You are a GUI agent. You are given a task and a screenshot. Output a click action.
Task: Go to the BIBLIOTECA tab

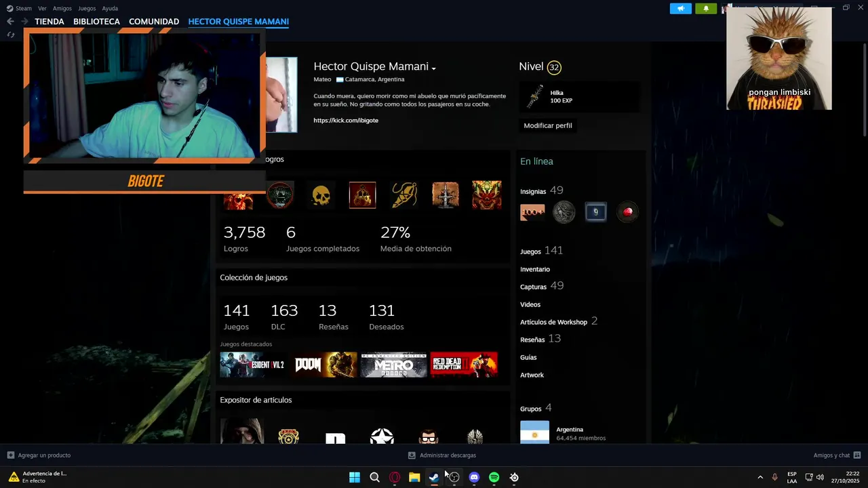pos(96,22)
